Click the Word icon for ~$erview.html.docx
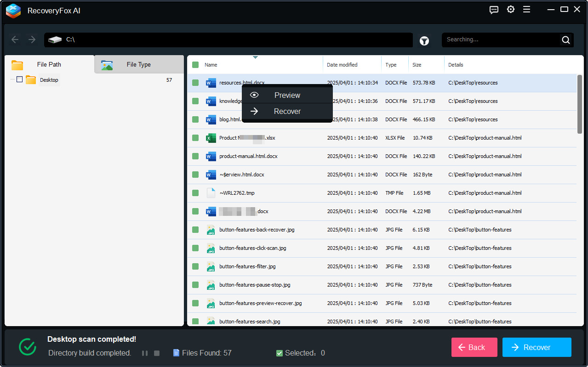This screenshot has height=367, width=588. [211, 175]
